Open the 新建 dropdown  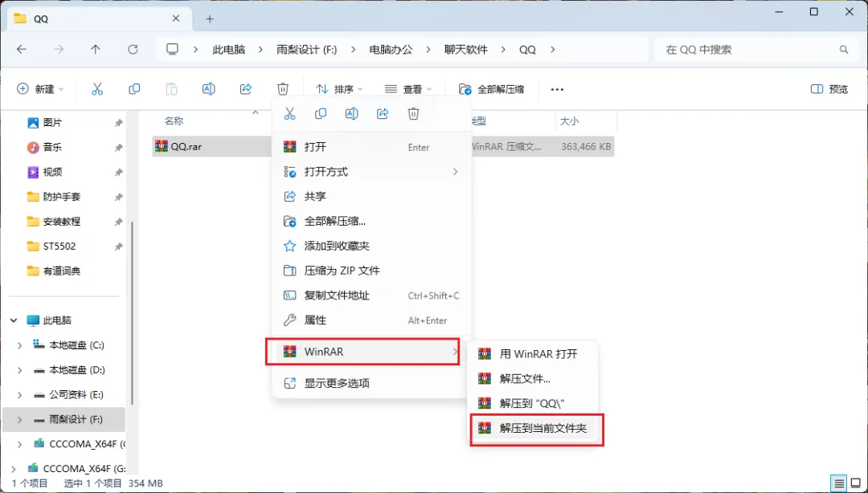coord(41,89)
